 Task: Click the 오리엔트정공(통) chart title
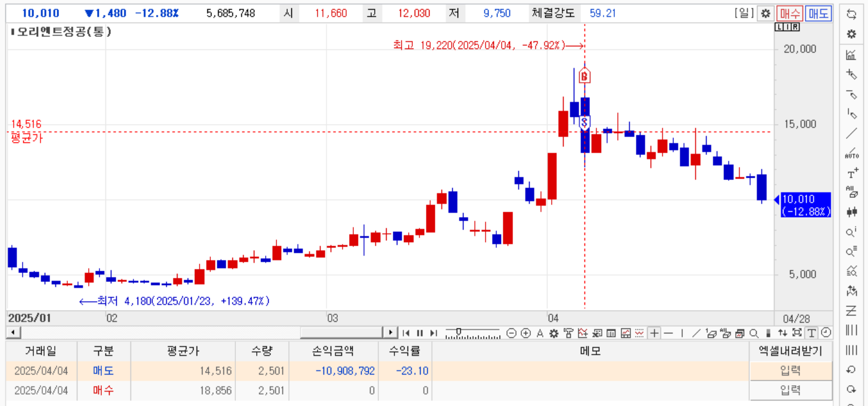[63, 32]
